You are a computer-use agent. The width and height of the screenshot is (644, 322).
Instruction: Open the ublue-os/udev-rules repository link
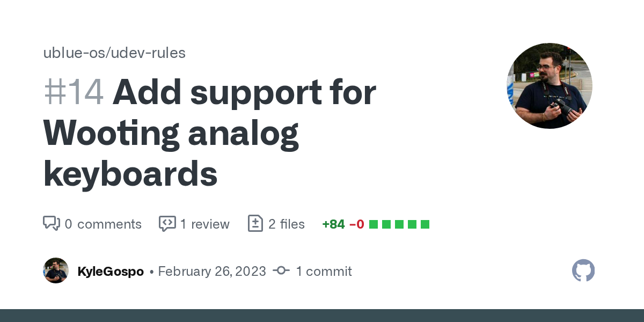click(x=114, y=53)
